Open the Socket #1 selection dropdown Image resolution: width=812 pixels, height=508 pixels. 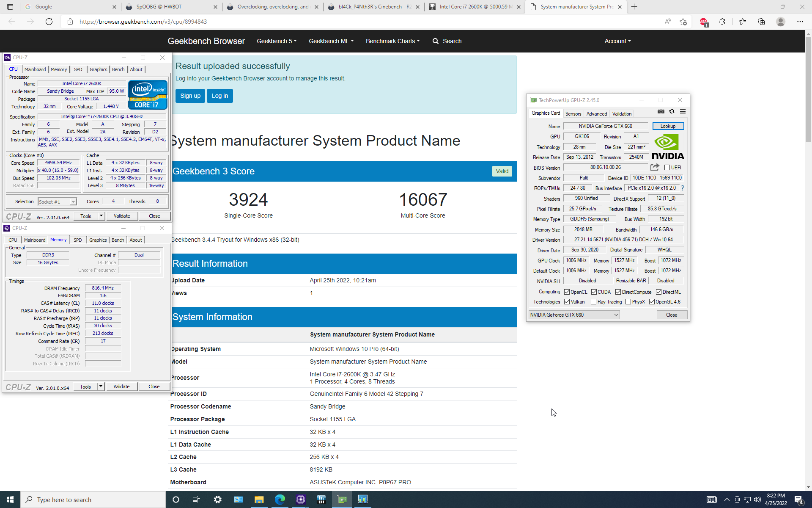point(57,202)
